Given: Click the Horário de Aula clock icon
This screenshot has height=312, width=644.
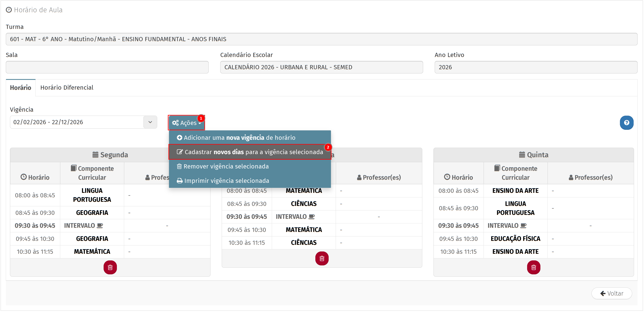Looking at the screenshot, I should point(9,10).
